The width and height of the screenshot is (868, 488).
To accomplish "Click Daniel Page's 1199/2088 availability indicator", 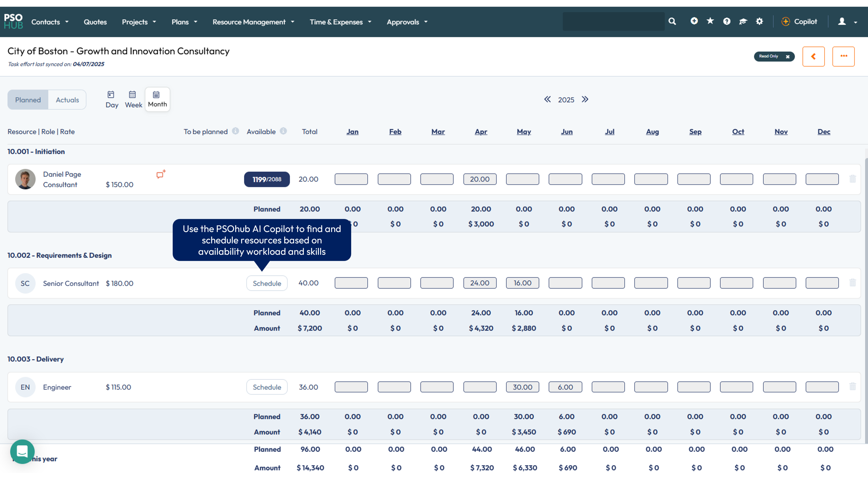I will coord(267,179).
